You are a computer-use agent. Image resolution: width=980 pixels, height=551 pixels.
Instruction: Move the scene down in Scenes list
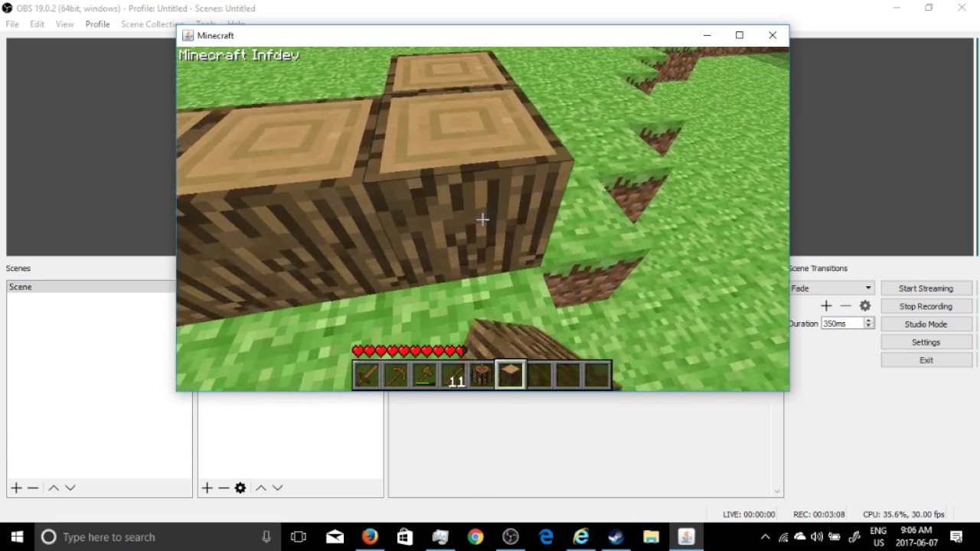click(70, 487)
